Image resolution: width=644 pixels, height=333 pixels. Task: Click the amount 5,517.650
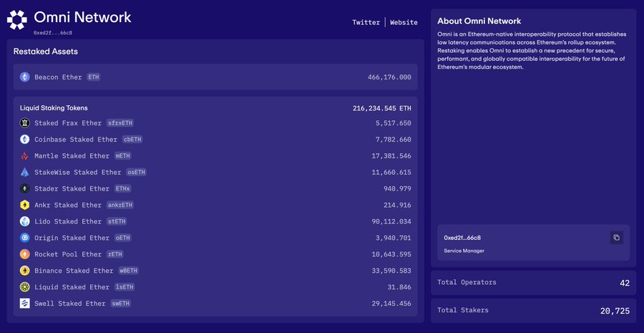[x=394, y=123]
